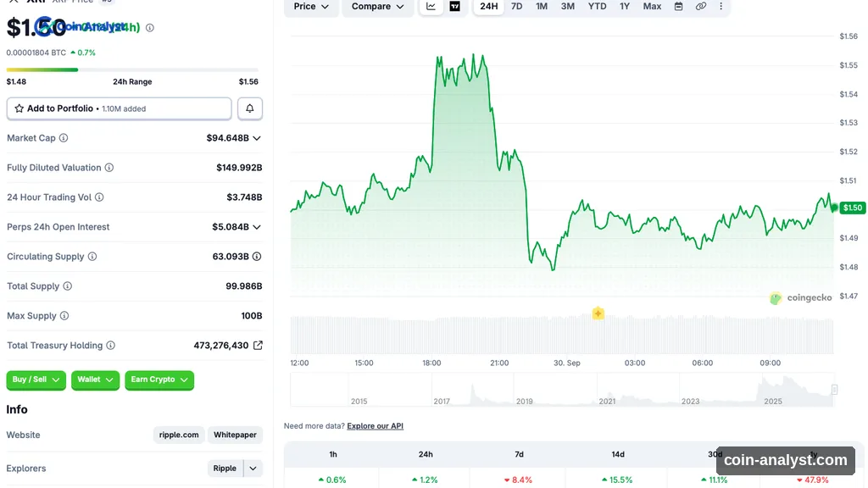Image resolution: width=868 pixels, height=488 pixels.
Task: Open the Earn Crypto dropdown
Action: [159, 380]
